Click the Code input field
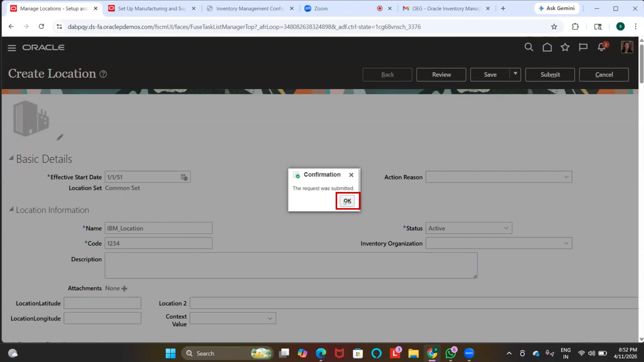This screenshot has width=644, height=362. (x=158, y=243)
